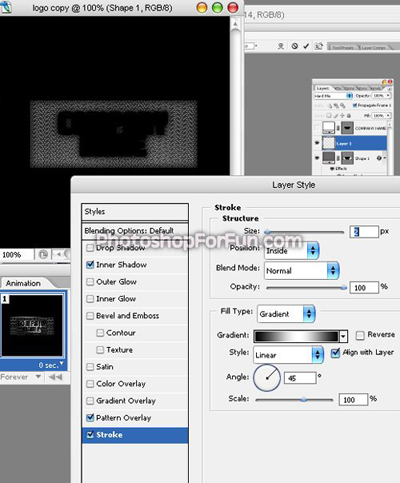Uncheck Align with Layer checkbox

tap(335, 353)
